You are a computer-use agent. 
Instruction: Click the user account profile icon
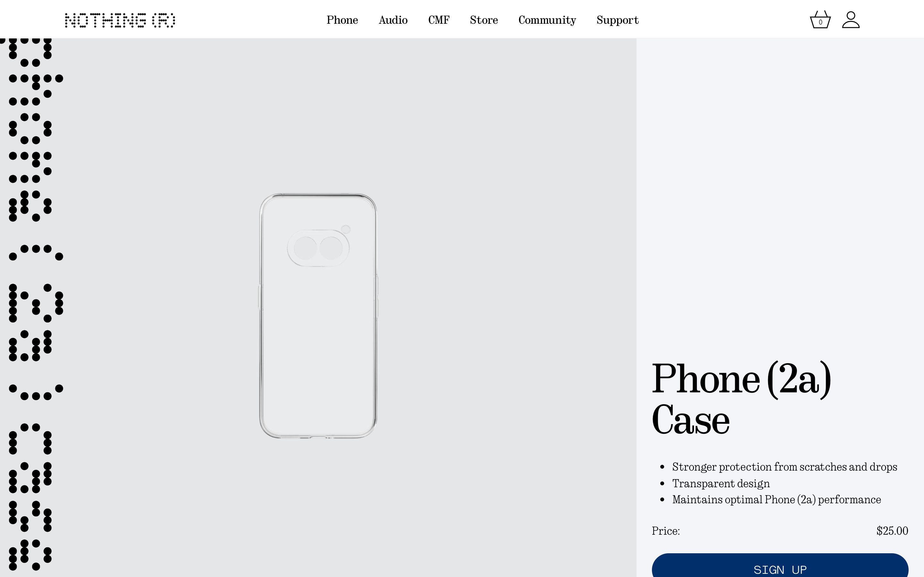coord(851,20)
